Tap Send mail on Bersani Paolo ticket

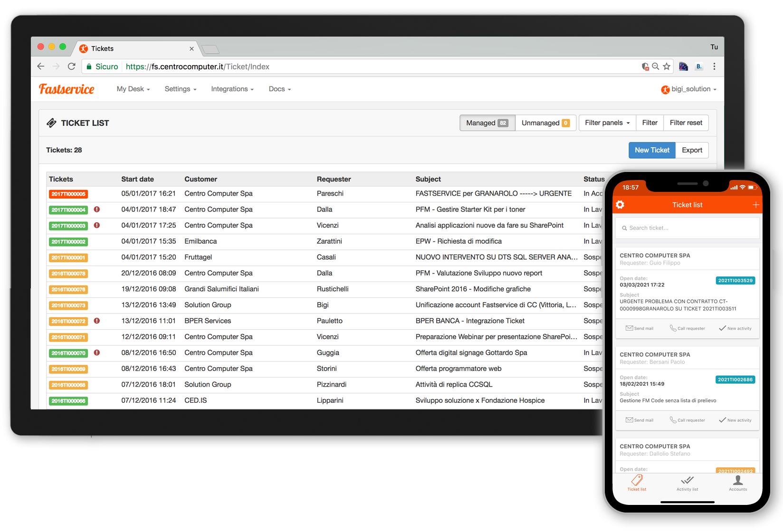tap(640, 420)
